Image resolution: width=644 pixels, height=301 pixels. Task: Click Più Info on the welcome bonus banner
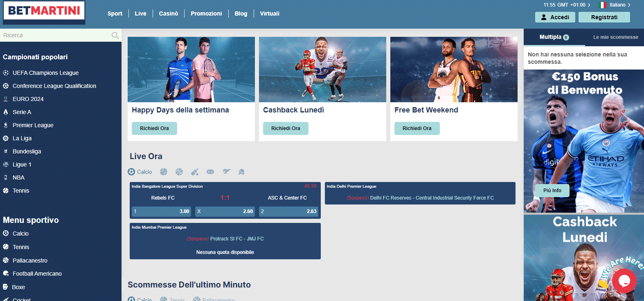[552, 191]
